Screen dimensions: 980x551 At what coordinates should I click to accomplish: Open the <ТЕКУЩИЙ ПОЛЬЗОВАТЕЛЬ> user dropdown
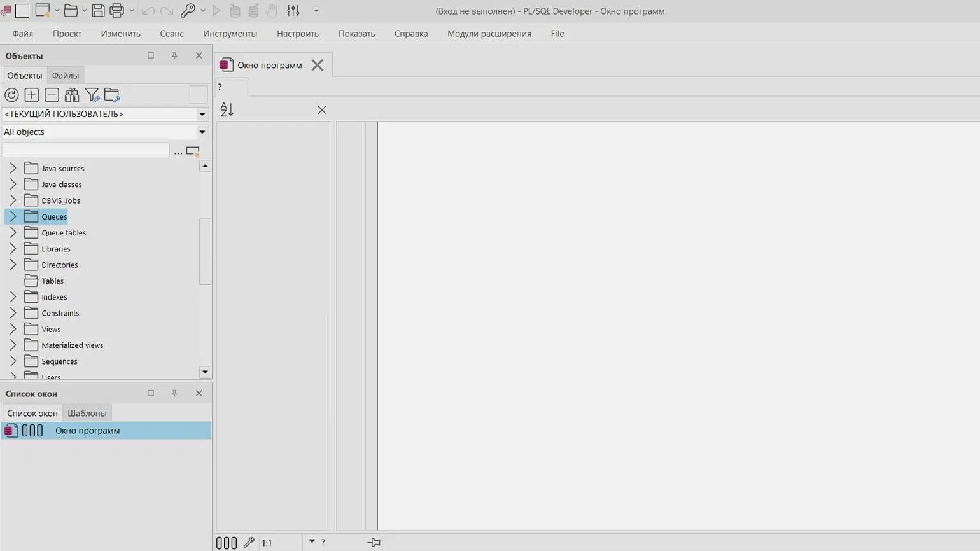tap(202, 115)
